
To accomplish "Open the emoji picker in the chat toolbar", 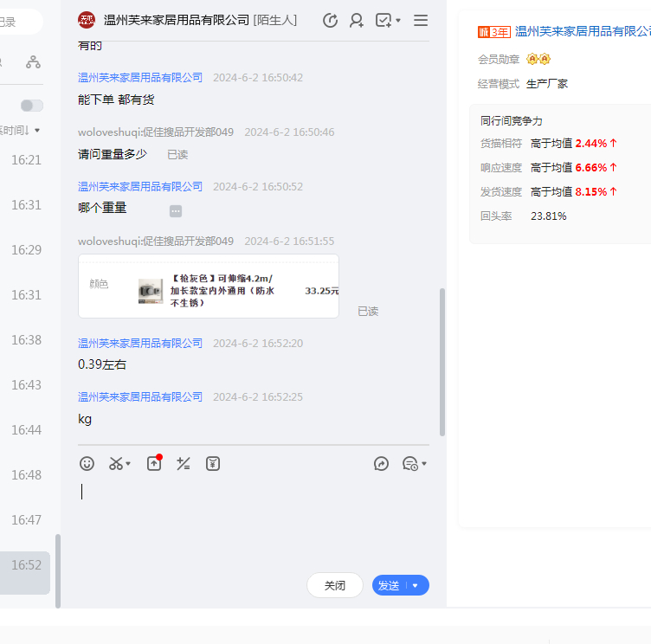I will [87, 464].
